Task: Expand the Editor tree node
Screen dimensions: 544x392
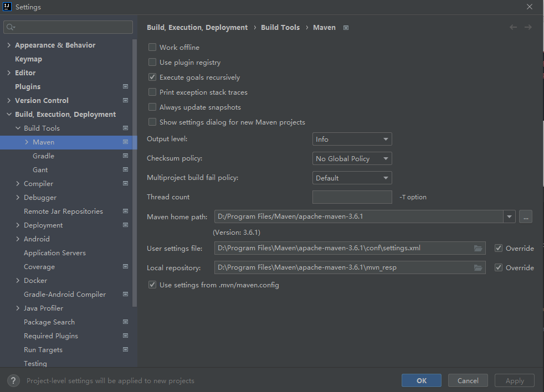Action: tap(9, 73)
